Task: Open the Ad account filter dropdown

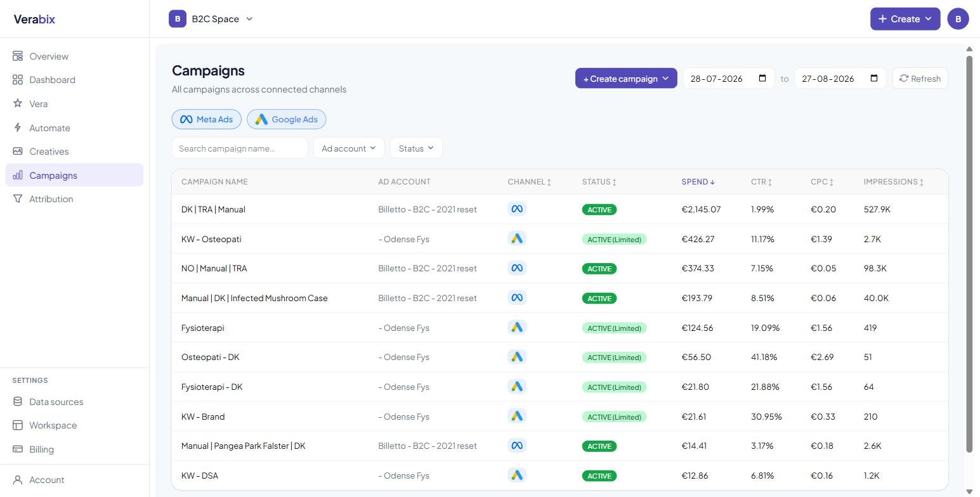Action: tap(349, 148)
